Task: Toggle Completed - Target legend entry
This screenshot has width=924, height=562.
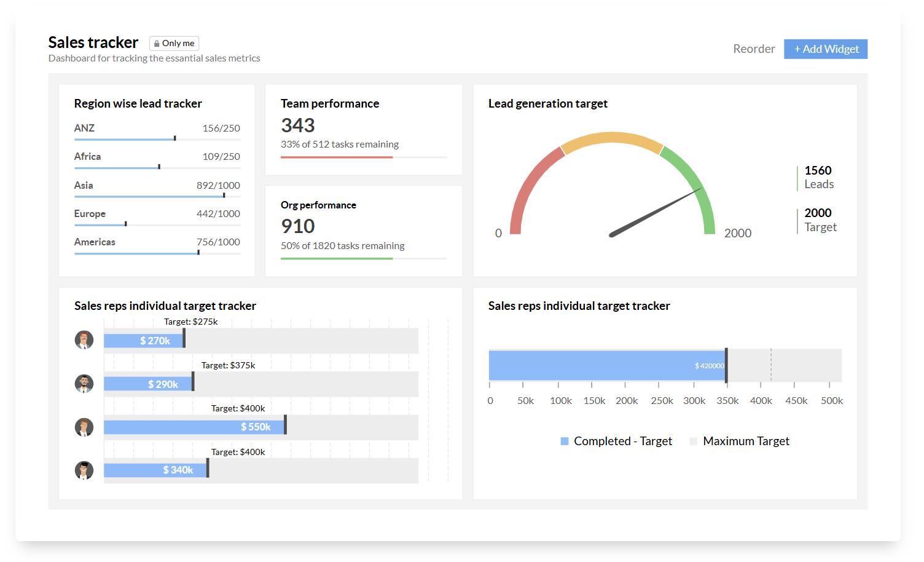Action: [616, 441]
